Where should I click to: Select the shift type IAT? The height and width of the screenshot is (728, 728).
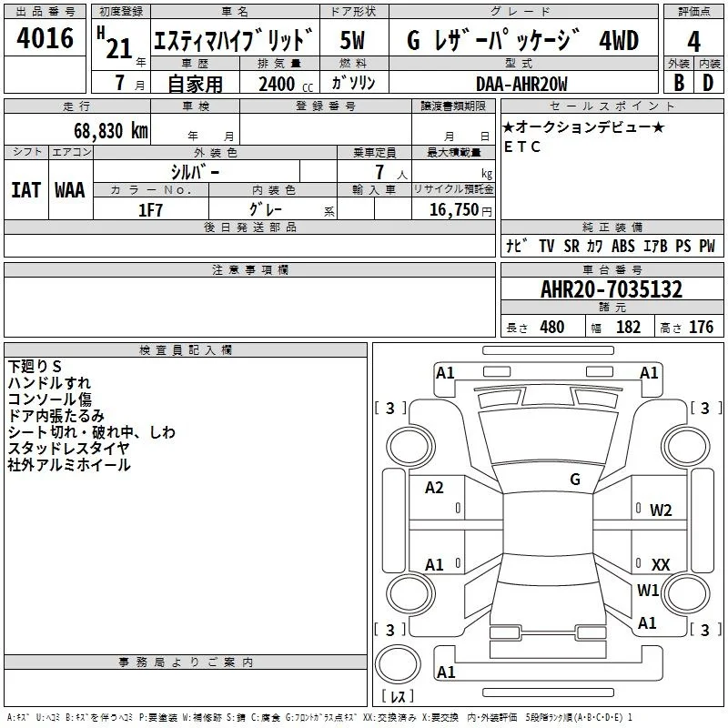(x=26, y=190)
